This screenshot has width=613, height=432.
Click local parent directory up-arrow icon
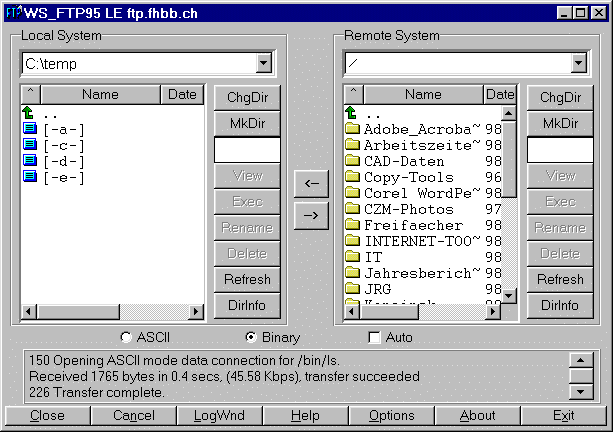tap(29, 113)
